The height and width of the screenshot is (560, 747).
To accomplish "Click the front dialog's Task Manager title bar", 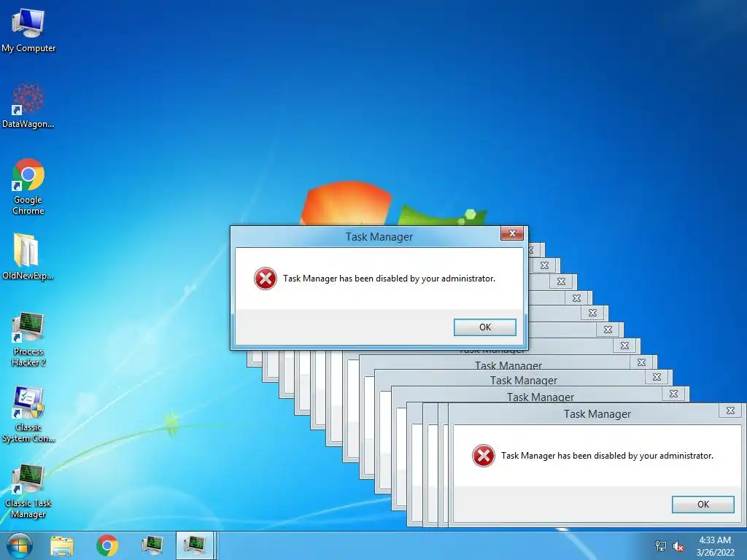I will 379,237.
